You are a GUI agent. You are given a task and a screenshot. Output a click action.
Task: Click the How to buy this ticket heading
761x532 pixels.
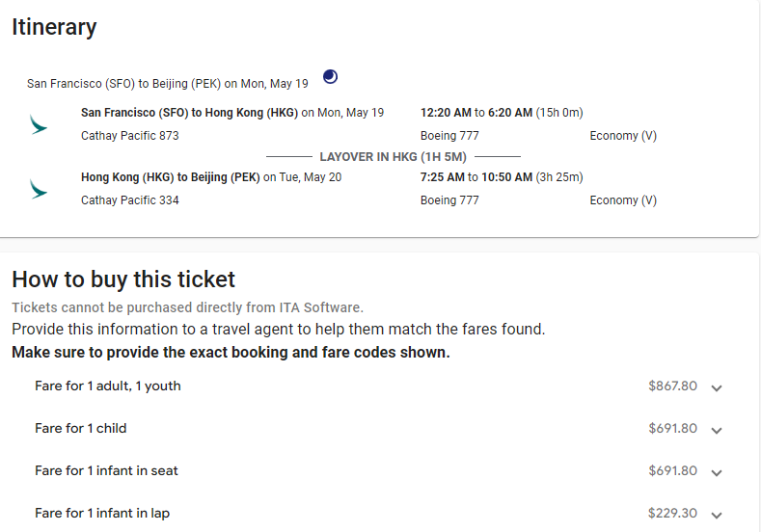pos(123,279)
